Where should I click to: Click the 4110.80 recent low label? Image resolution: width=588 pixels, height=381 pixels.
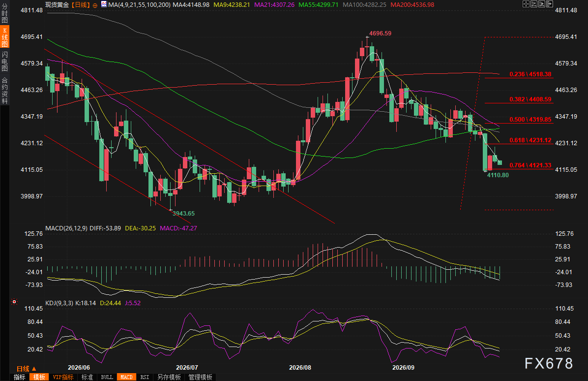pos(498,175)
